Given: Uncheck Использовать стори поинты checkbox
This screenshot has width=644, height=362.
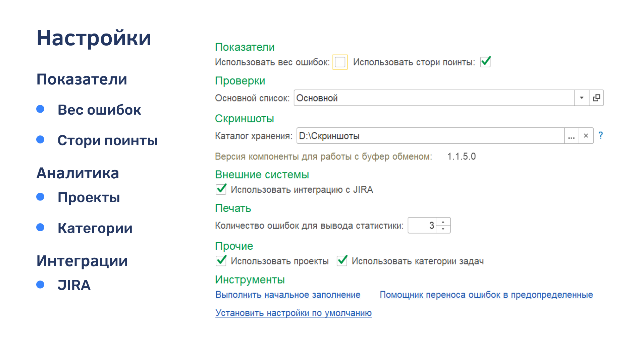Looking at the screenshot, I should coord(485,62).
